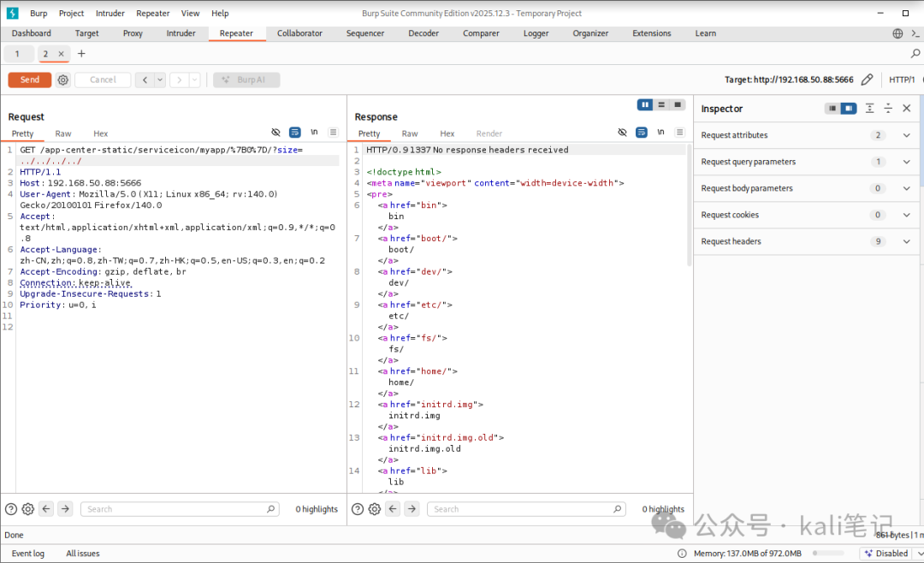This screenshot has height=563, width=924.
Task: Toggle non-printable characters display in Request
Action: point(313,133)
